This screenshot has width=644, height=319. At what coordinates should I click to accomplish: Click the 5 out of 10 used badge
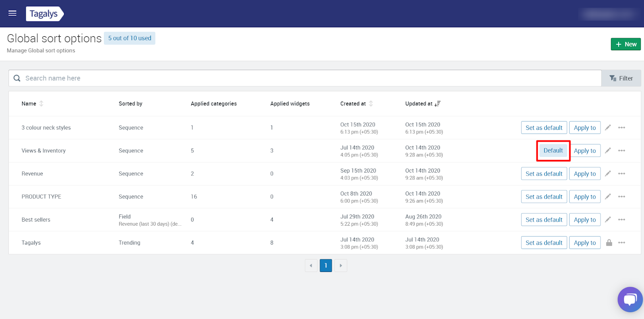130,38
